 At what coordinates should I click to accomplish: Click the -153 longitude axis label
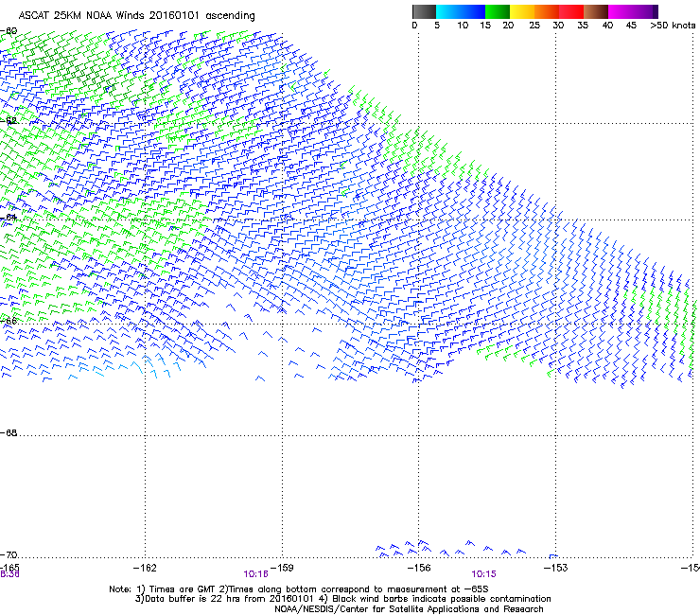click(556, 568)
